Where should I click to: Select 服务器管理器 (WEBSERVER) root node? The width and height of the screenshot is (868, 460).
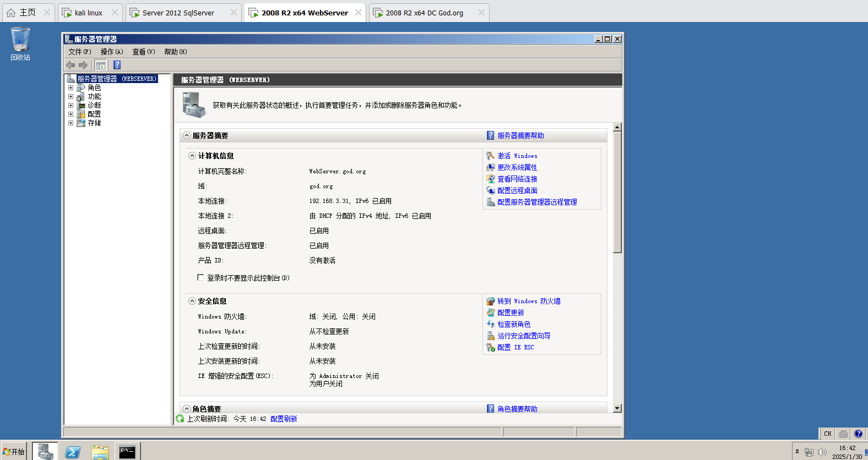click(x=117, y=79)
